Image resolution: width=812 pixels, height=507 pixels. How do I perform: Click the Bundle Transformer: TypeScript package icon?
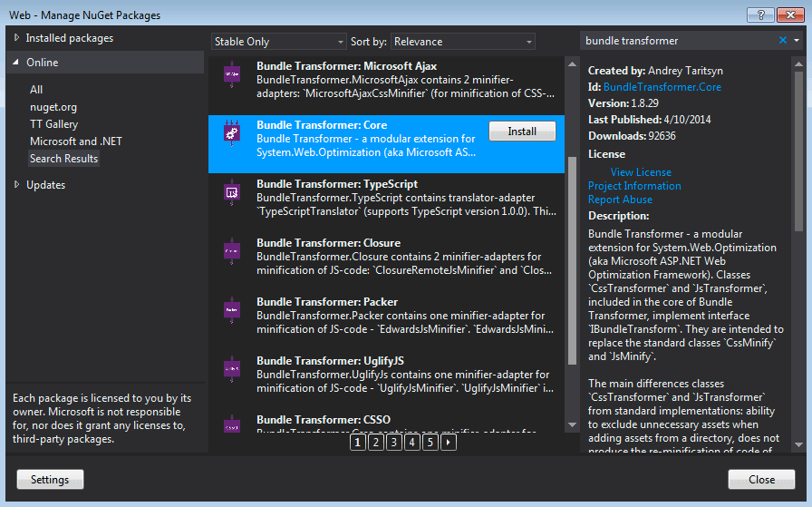click(231, 192)
